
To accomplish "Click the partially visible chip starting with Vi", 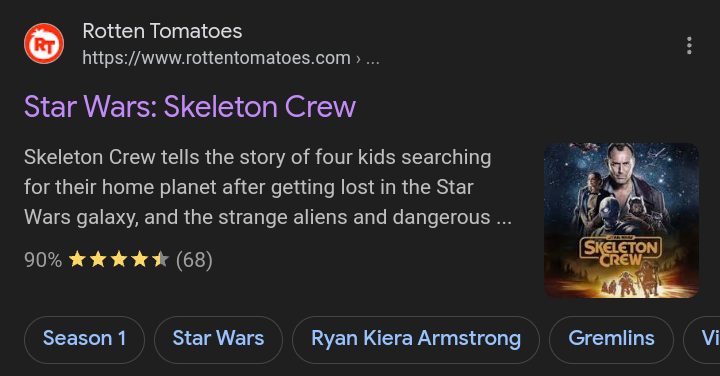I will coord(703,339).
